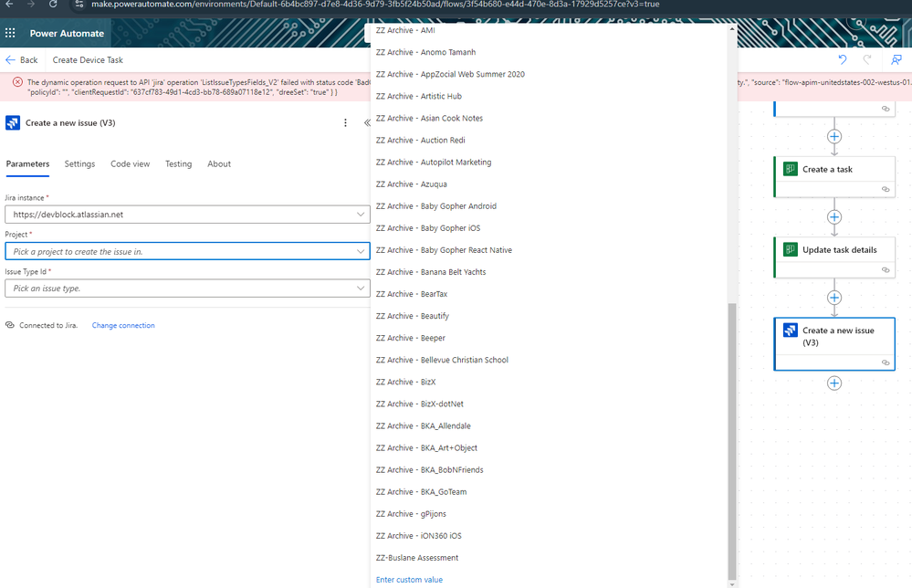Select ZZ Archive - Beeper
This screenshot has width=912, height=588.
(411, 338)
